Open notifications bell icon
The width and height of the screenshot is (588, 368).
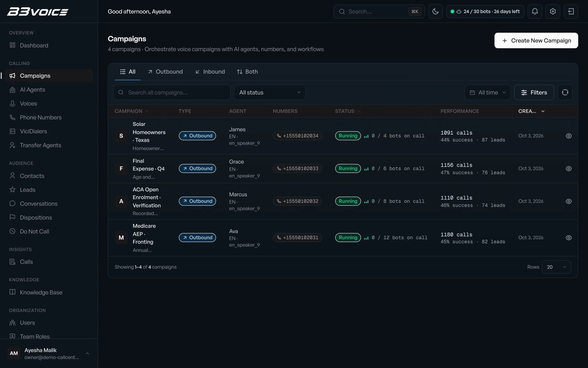click(x=534, y=11)
